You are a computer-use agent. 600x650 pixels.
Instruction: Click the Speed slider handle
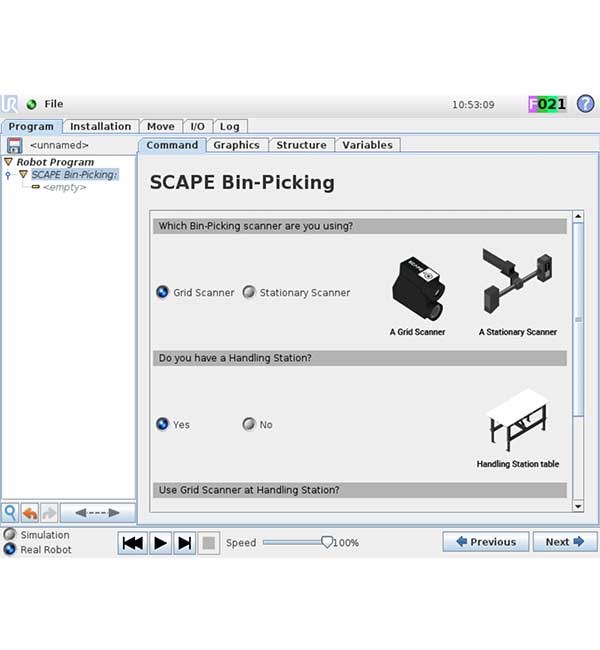tap(327, 542)
